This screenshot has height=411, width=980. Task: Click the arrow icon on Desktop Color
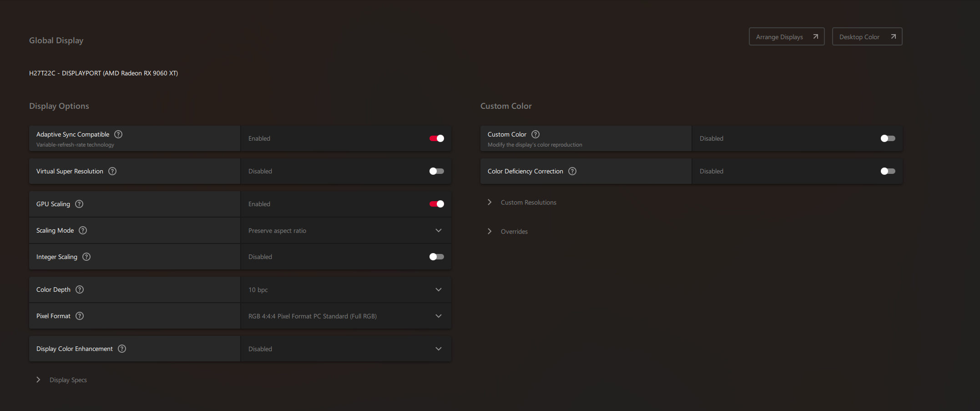point(894,37)
